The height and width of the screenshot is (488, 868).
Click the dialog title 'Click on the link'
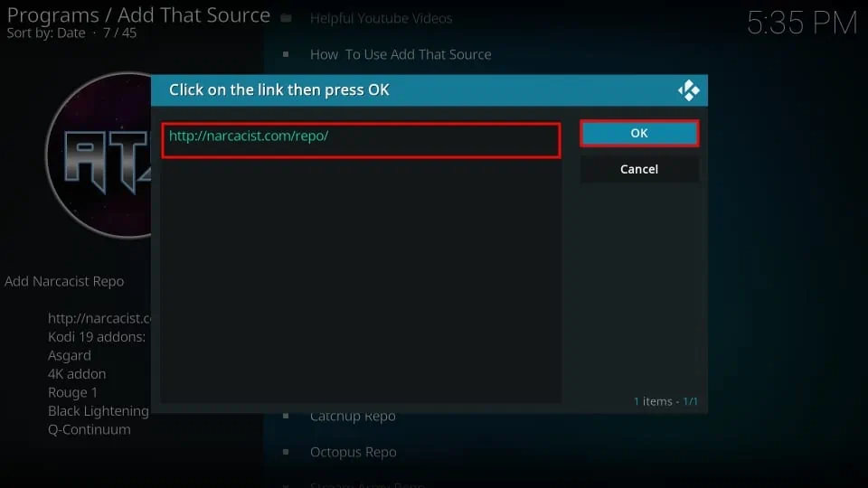point(278,90)
